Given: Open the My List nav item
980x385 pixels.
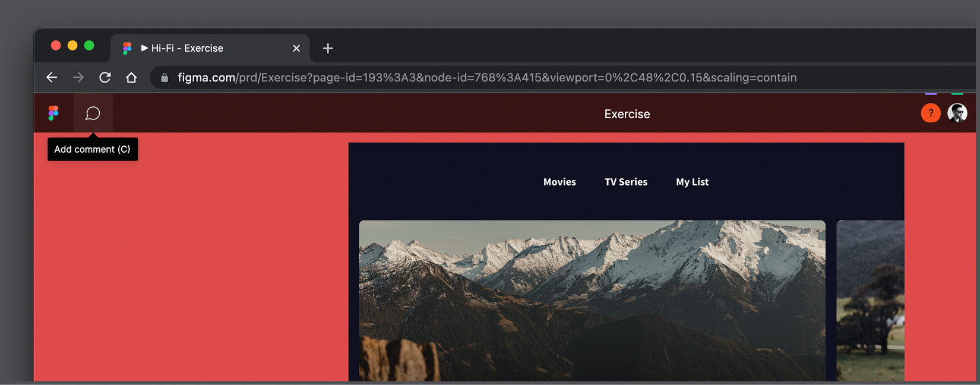Looking at the screenshot, I should (693, 182).
